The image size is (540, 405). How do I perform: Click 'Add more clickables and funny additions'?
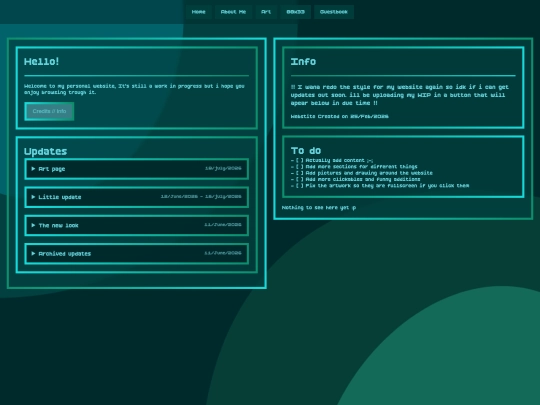pyautogui.click(x=355, y=179)
